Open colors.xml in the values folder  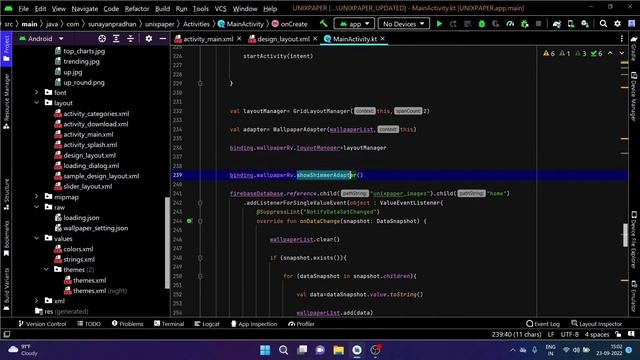(x=74, y=249)
